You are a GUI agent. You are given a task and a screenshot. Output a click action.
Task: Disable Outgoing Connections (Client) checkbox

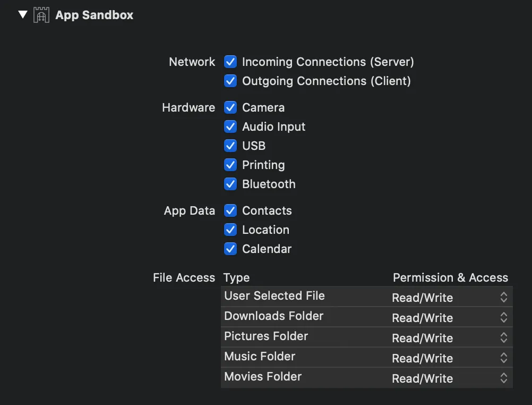tap(230, 81)
